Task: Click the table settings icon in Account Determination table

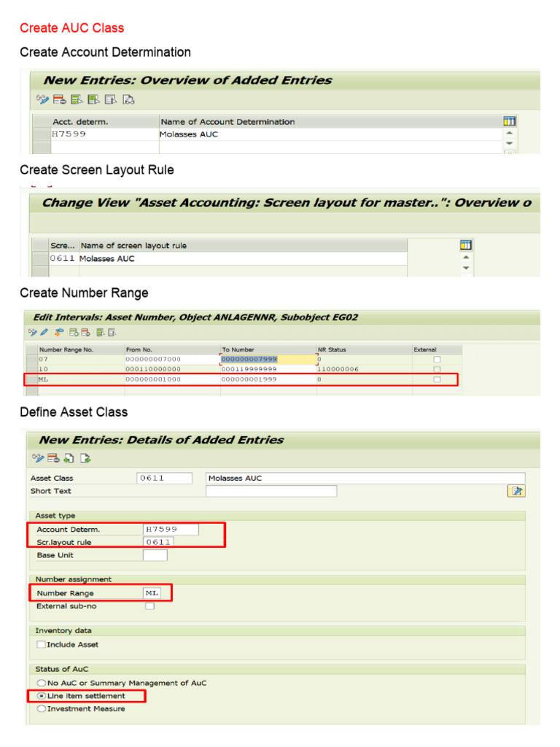Action: [x=509, y=121]
